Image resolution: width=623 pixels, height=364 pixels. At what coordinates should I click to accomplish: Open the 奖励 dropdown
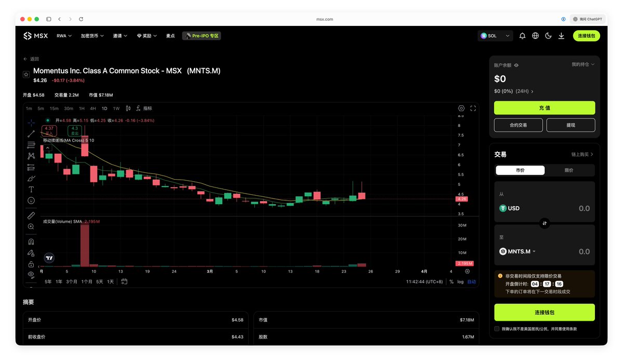[147, 36]
